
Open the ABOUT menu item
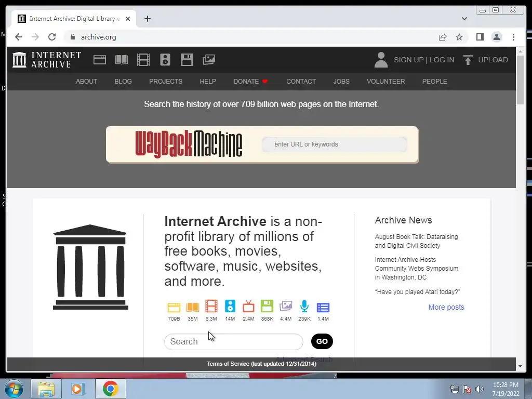(87, 82)
